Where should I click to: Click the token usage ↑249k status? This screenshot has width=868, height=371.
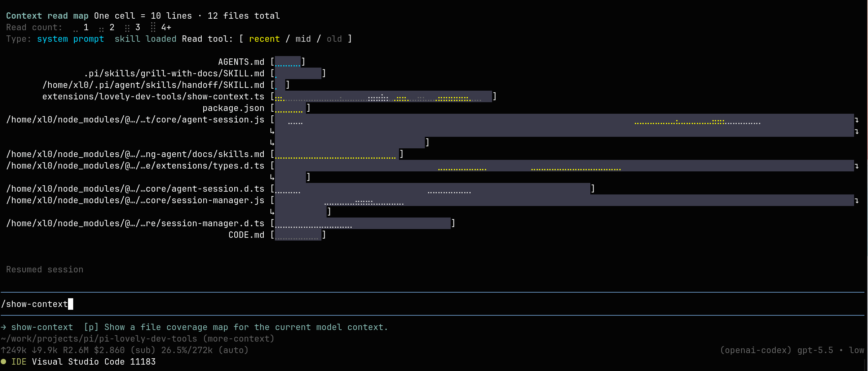tap(14, 350)
